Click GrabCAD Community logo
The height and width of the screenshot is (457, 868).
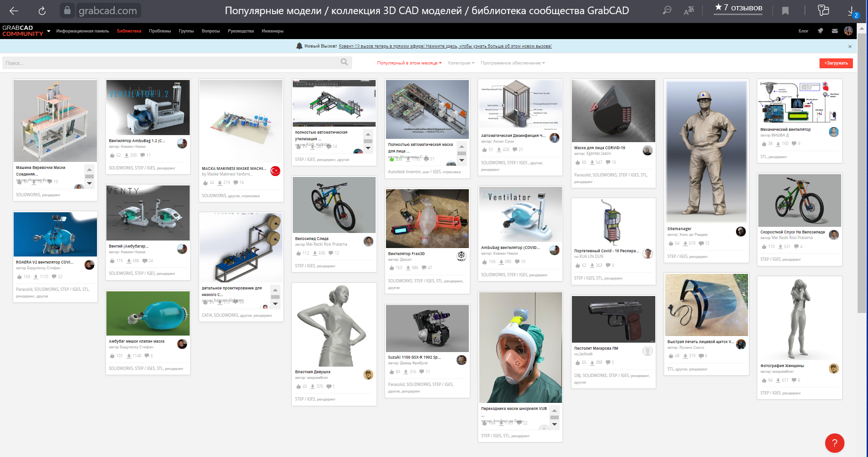tap(23, 31)
